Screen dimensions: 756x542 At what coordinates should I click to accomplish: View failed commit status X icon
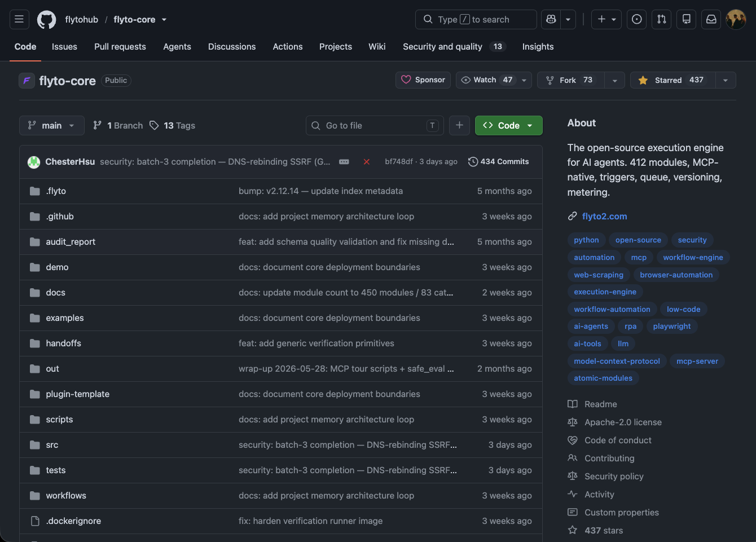(367, 162)
